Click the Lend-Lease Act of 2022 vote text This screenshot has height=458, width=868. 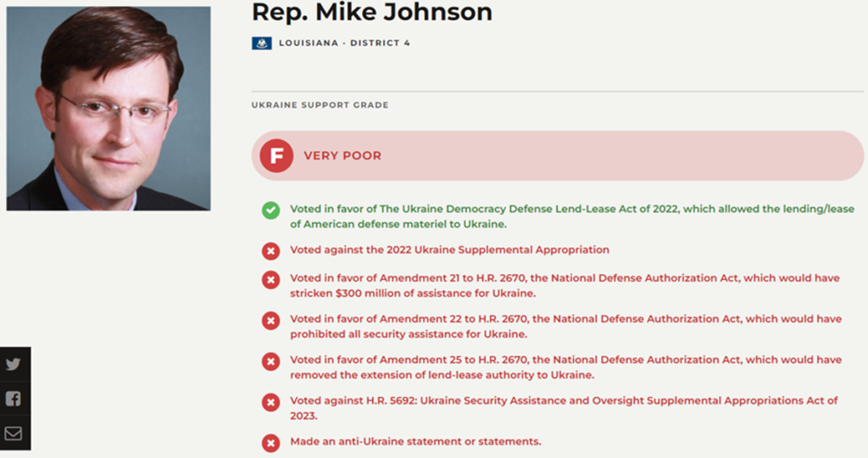coord(572,216)
